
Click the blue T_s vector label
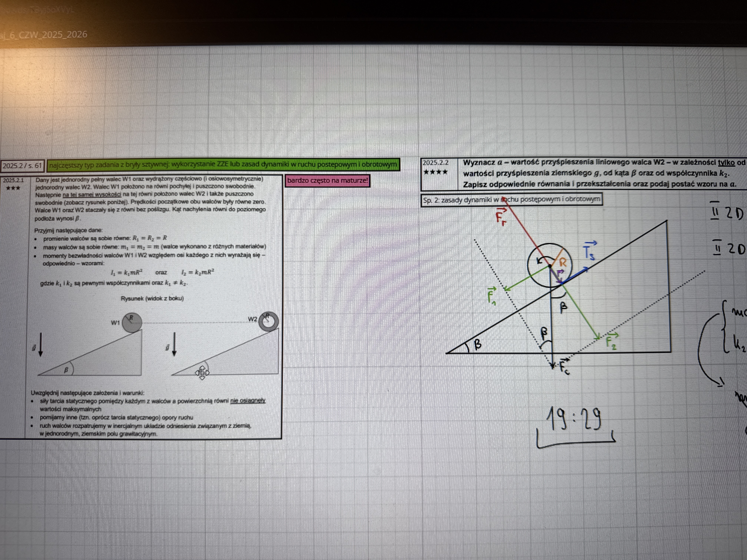pos(590,251)
